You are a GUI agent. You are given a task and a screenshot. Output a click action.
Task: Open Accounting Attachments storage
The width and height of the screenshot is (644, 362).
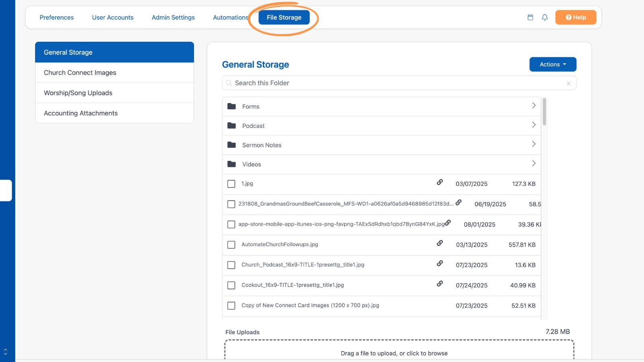click(114, 113)
